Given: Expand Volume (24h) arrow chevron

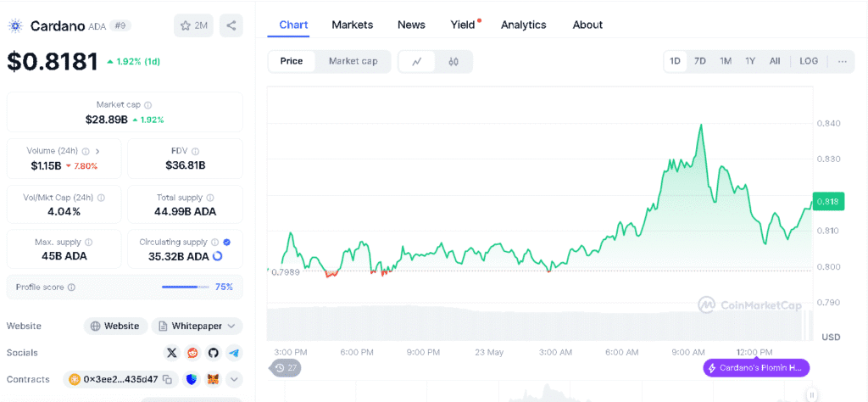Looking at the screenshot, I should 98,151.
